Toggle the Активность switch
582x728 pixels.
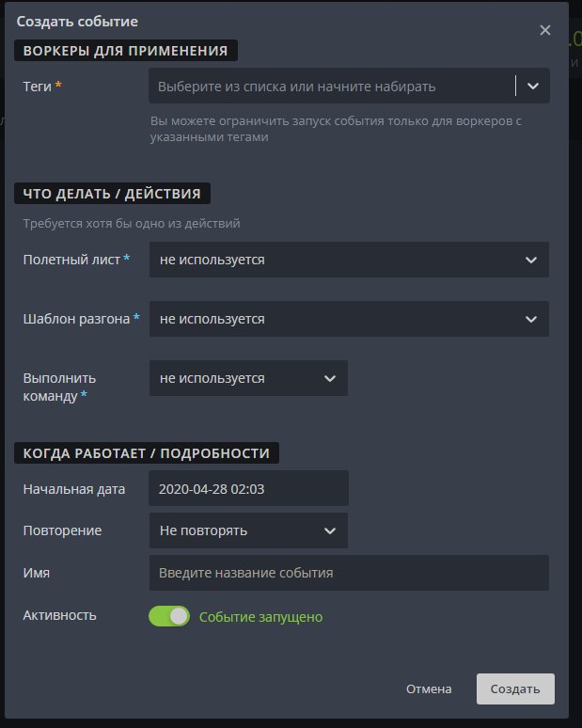[169, 616]
